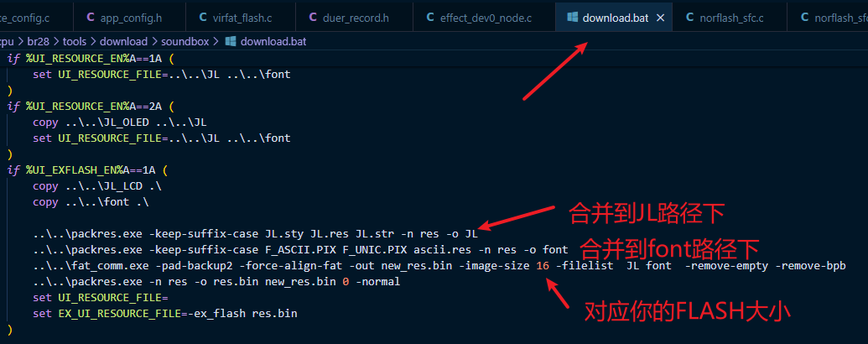
Task: Click the batch file icon in breadcrumb
Action: pos(231,42)
